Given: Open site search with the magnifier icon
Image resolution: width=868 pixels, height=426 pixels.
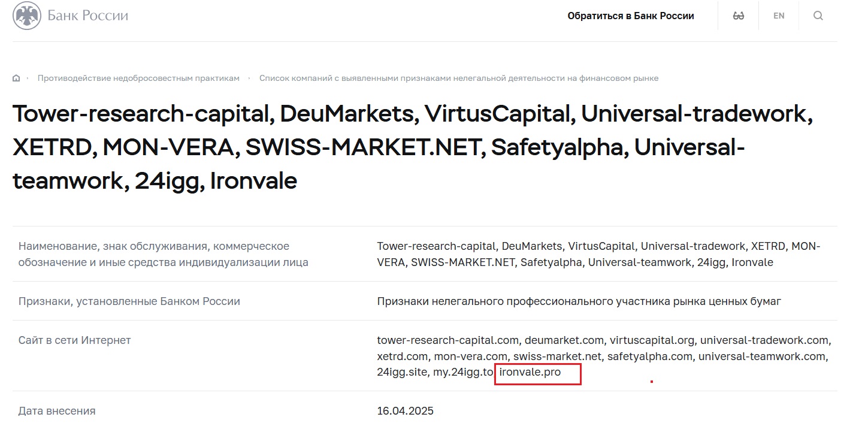Looking at the screenshot, I should point(818,16).
